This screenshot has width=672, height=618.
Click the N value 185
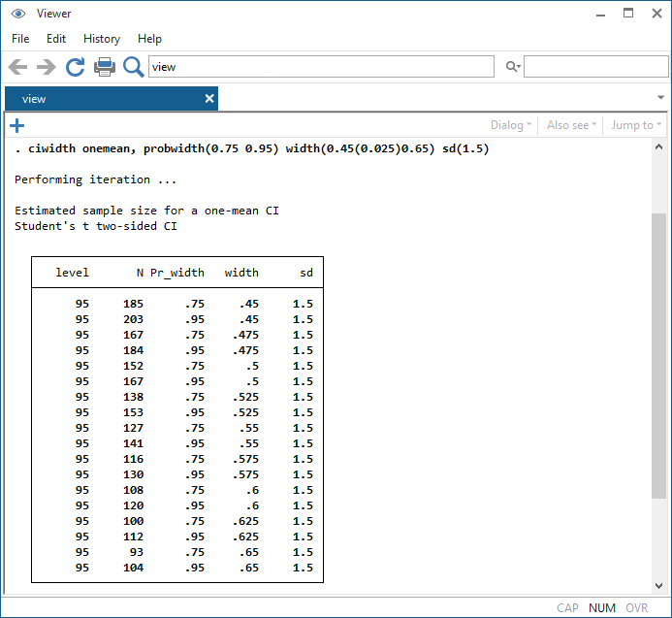pos(133,304)
